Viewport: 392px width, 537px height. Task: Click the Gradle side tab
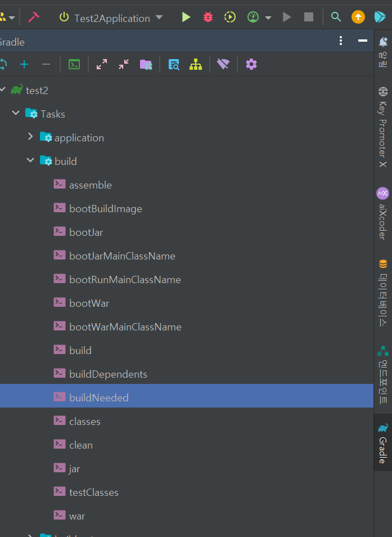pyautogui.click(x=383, y=443)
